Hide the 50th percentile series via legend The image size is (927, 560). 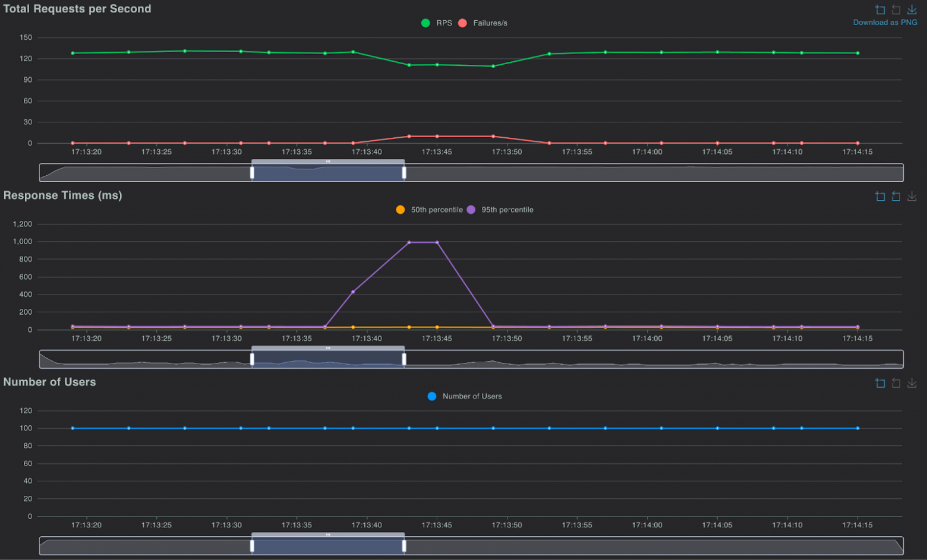pos(430,209)
